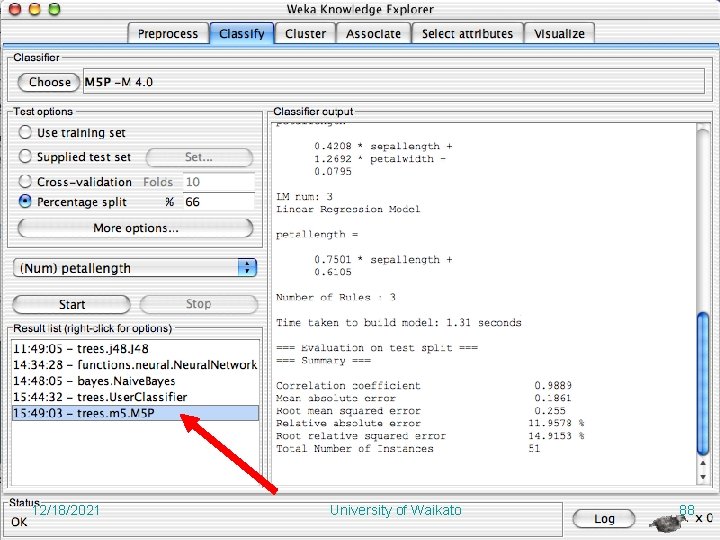Viewport: 720px width, 540px height.
Task: Click the classifier output scrollbar thumb
Action: click(x=703, y=384)
